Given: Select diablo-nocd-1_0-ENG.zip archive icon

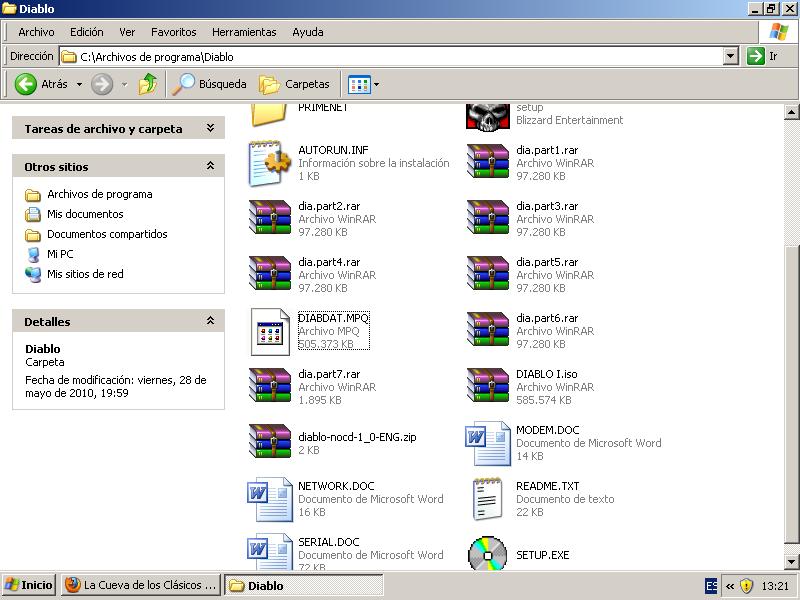Looking at the screenshot, I should tap(269, 442).
